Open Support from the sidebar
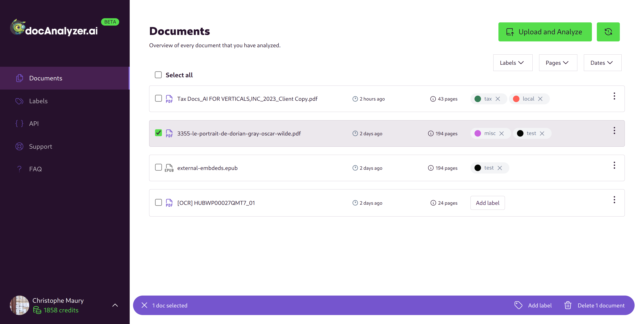This screenshot has width=644, height=324. tap(40, 146)
